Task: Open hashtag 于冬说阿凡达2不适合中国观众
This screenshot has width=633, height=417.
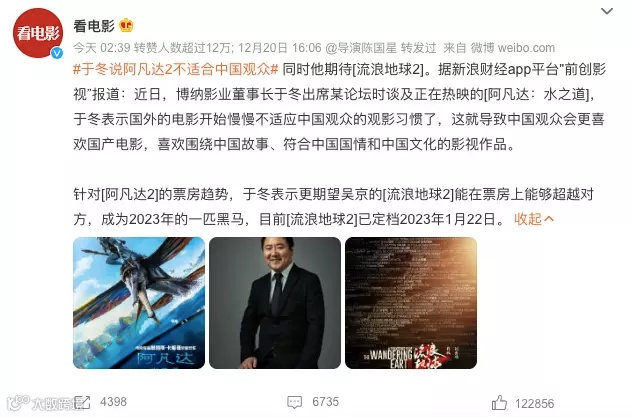Action: click(x=176, y=69)
